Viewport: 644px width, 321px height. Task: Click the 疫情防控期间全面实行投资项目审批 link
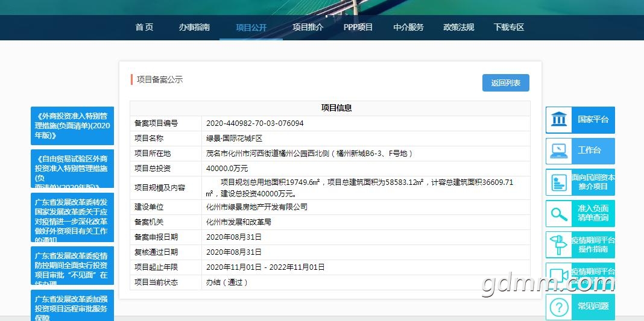(72, 266)
